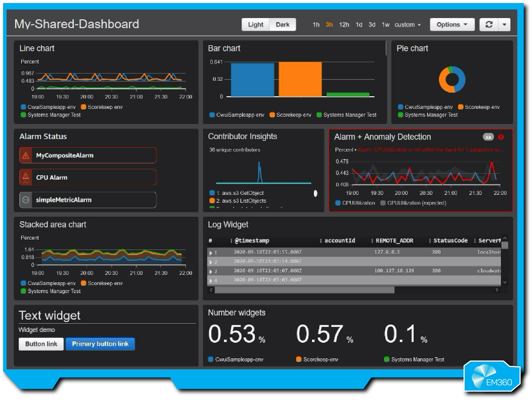Select the 1h time range
The height and width of the screenshot is (400, 532).
(316, 24)
